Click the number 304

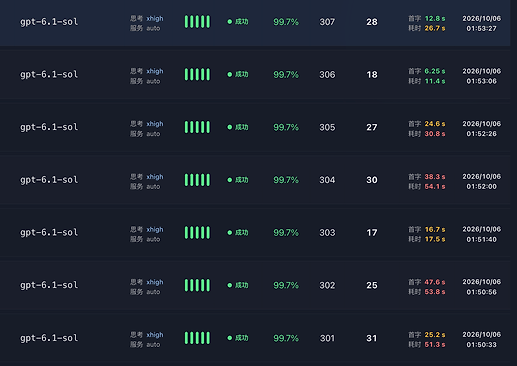pyautogui.click(x=327, y=180)
